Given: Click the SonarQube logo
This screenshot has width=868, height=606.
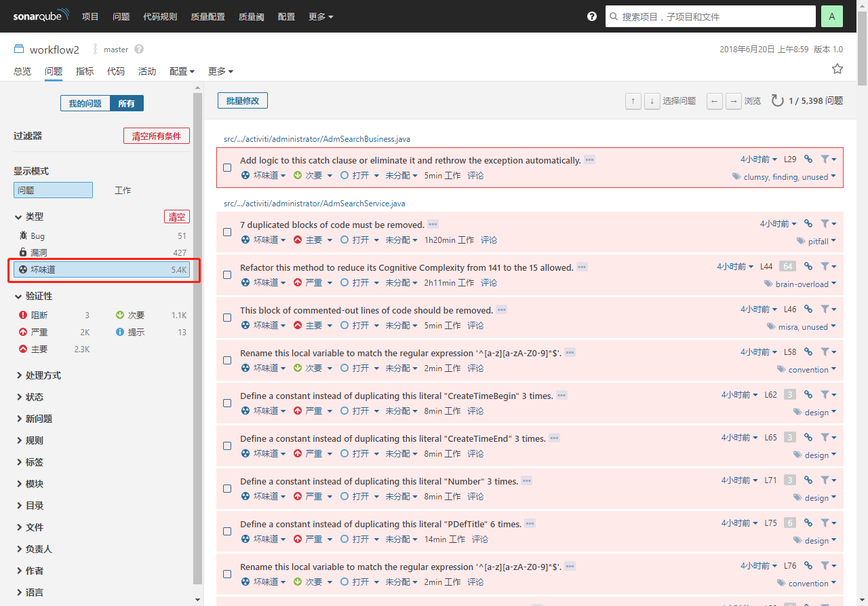Looking at the screenshot, I should pos(41,16).
